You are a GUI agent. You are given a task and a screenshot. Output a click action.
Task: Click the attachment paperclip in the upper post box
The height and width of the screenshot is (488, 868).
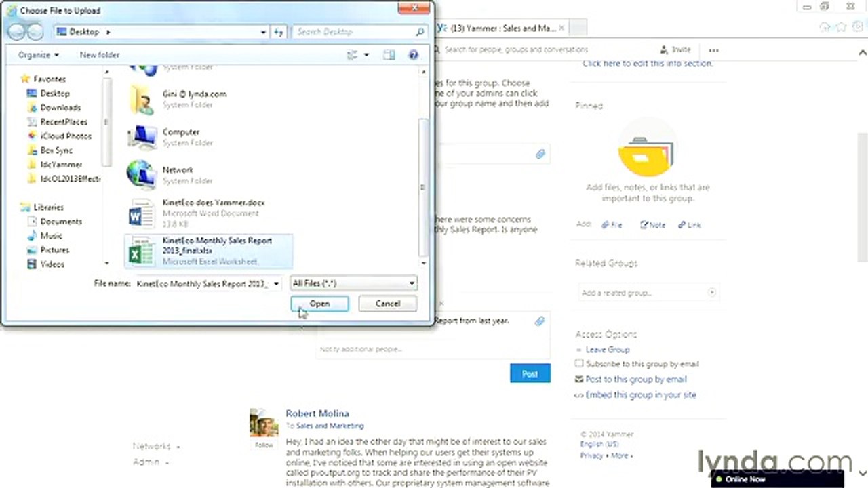point(540,155)
